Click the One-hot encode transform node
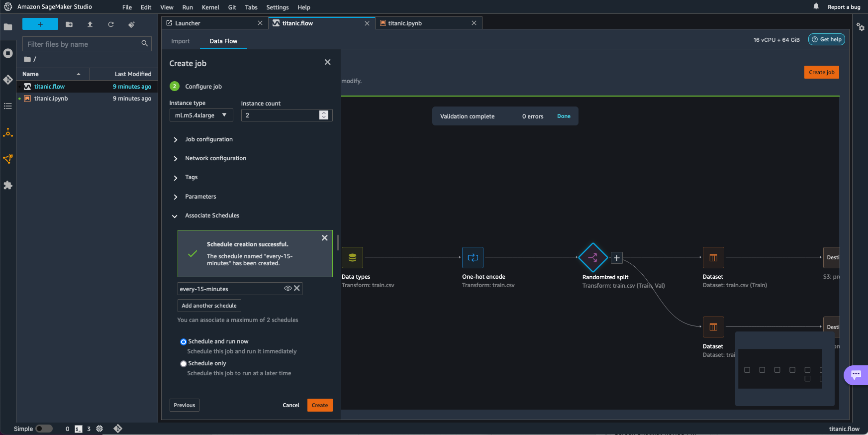The image size is (868, 435). (x=473, y=257)
